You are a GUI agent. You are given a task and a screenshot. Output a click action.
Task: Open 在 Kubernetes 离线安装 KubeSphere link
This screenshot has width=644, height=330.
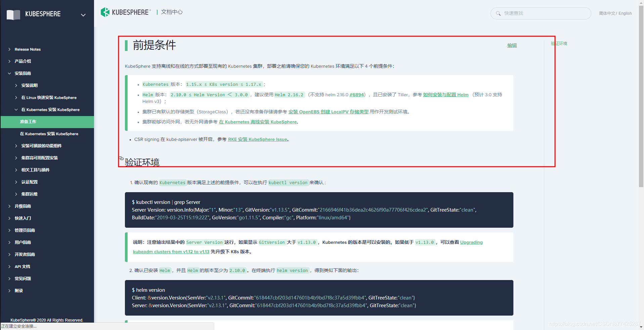(x=258, y=122)
